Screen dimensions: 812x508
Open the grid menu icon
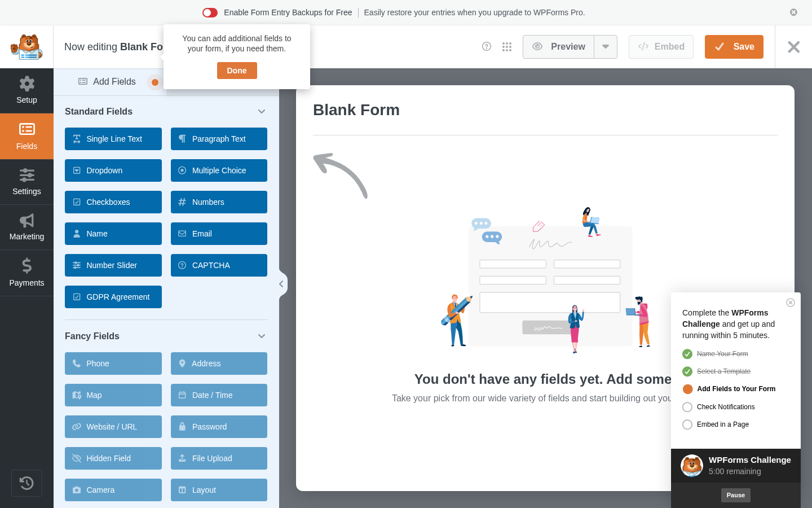(507, 47)
